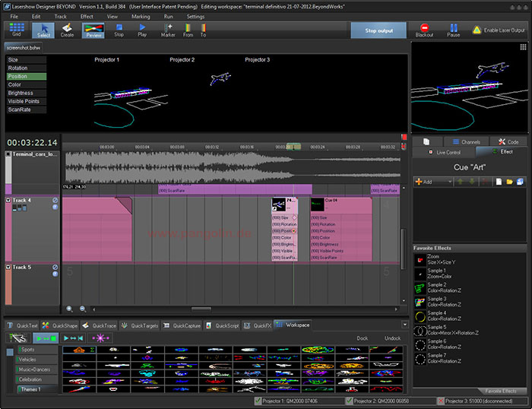Screen dimensions: 532x409
Task: Trigger the Blackout button
Action: tap(424, 30)
